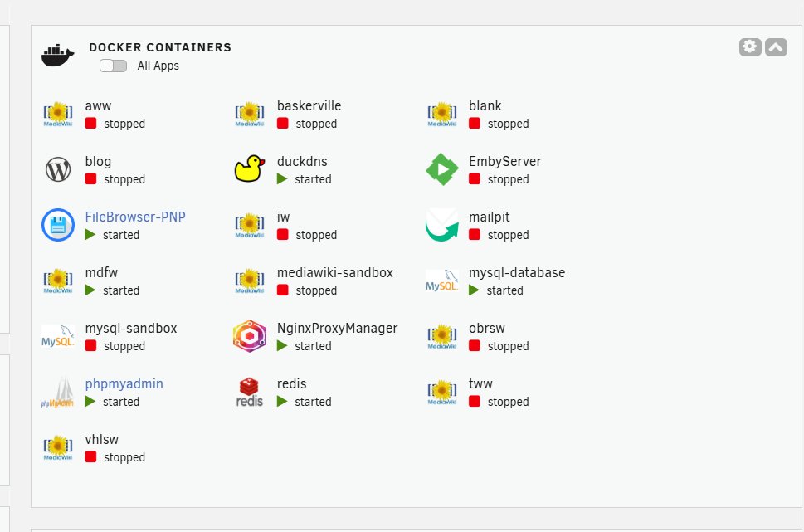The width and height of the screenshot is (804, 532).
Task: Click the duckdns yellow duck icon
Action: (x=250, y=168)
